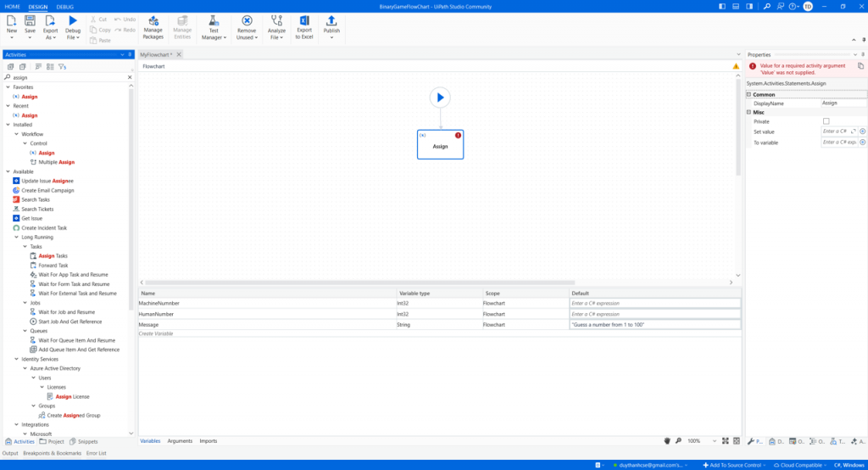Clear the activities search box
Image resolution: width=868 pixels, height=470 pixels.
(130, 77)
